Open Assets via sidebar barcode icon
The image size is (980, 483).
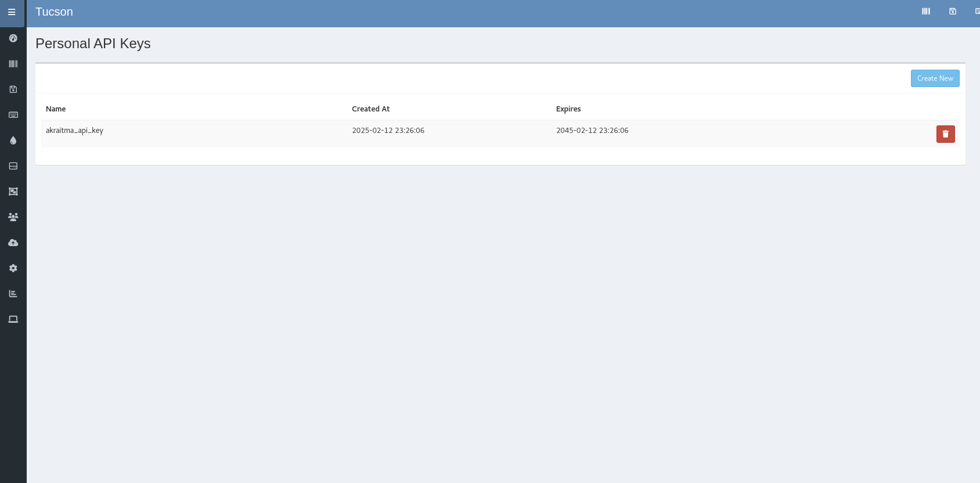tap(13, 64)
